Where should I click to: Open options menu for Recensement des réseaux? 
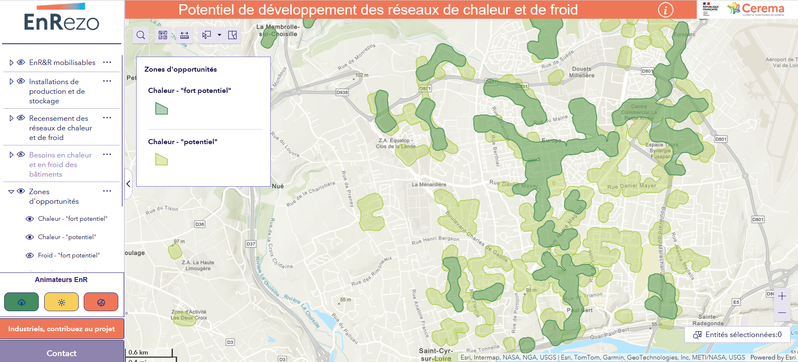click(107, 118)
